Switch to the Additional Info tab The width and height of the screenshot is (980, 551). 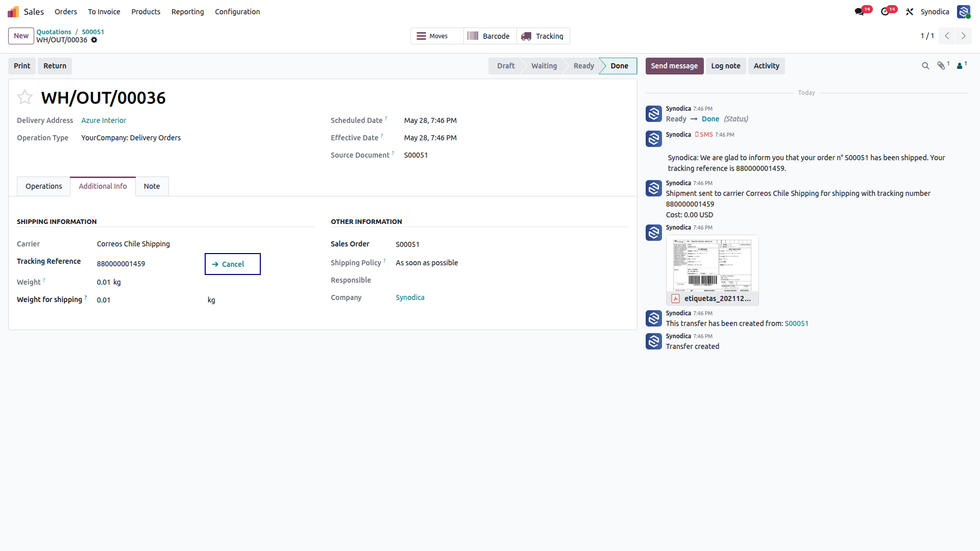point(103,186)
